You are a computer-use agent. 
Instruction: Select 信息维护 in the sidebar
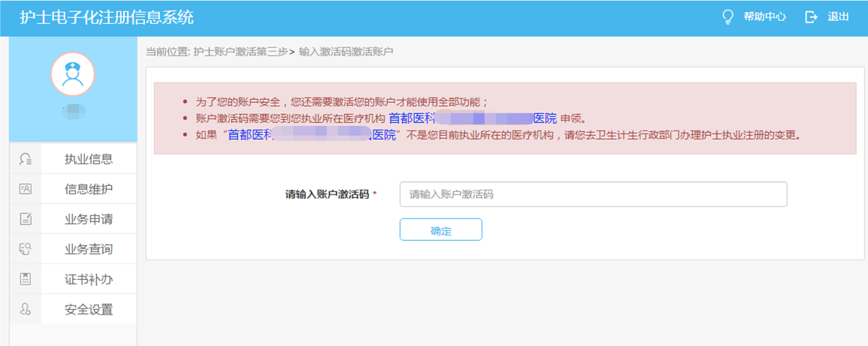pos(89,189)
